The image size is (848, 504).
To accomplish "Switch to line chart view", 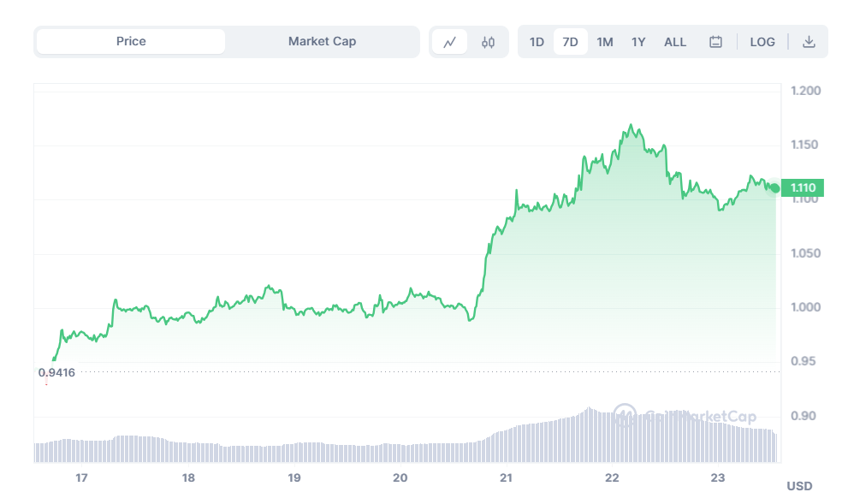I will [x=449, y=42].
